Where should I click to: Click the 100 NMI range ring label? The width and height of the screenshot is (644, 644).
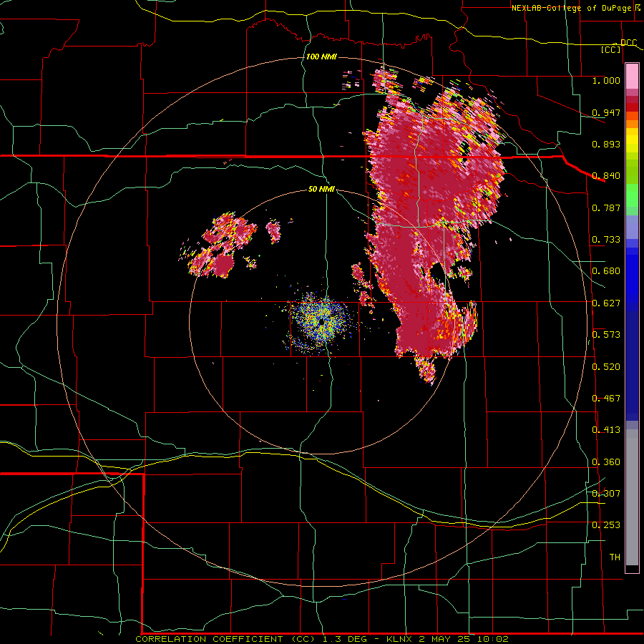point(321,57)
